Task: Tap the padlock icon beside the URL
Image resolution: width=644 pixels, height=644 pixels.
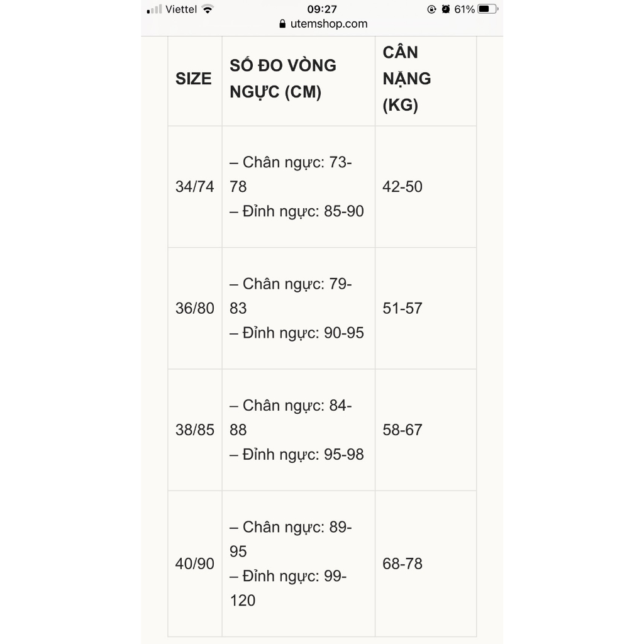Action: coord(282,24)
